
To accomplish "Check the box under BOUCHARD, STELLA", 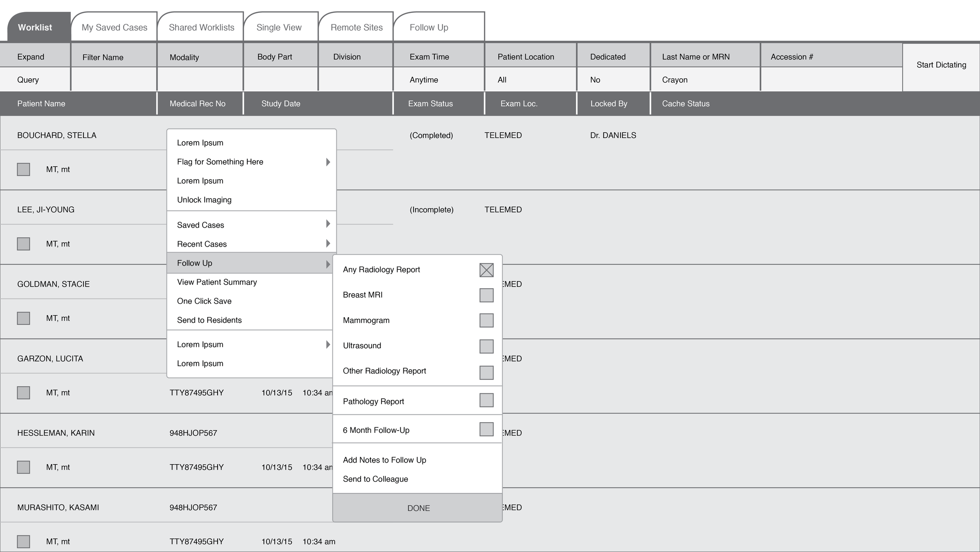I will (24, 169).
